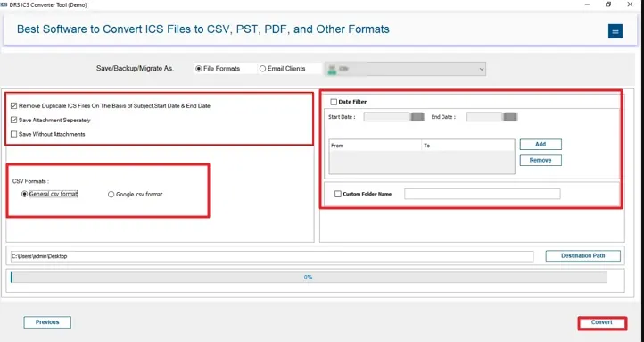Click the End Date input field

click(484, 117)
